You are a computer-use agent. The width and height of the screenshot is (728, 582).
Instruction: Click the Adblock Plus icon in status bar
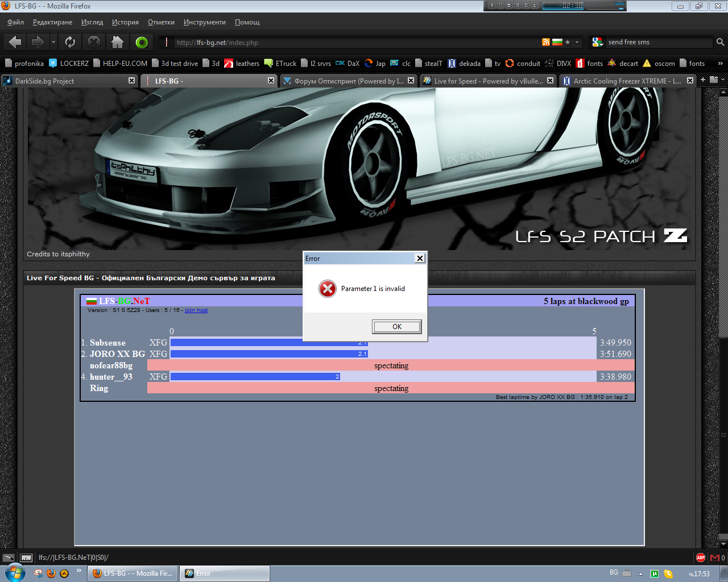coord(701,558)
